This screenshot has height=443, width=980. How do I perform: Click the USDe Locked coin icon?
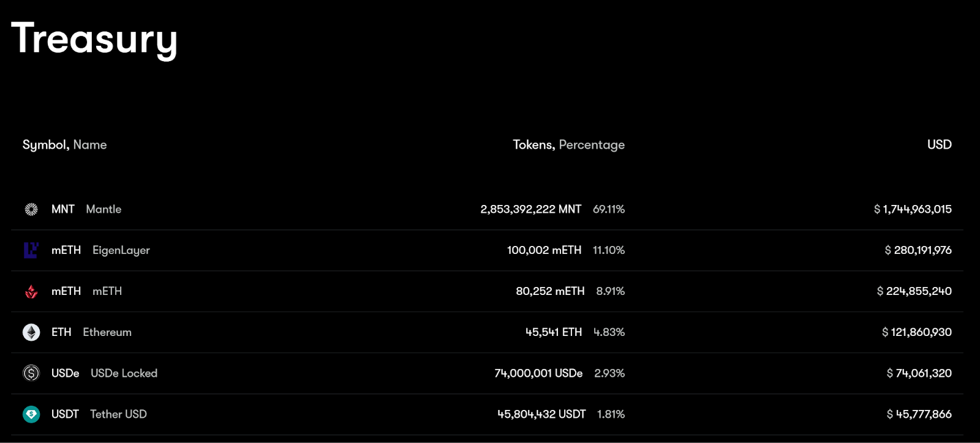point(31,373)
